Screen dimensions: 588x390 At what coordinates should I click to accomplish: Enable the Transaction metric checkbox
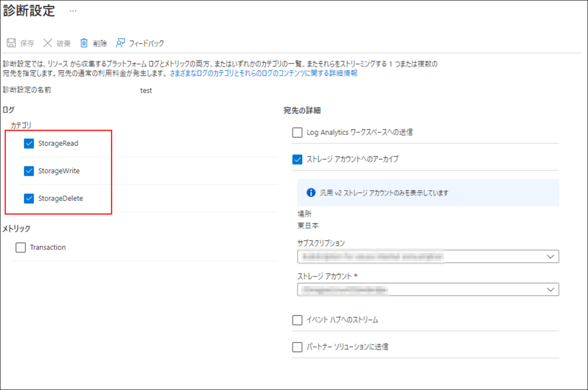pos(20,247)
